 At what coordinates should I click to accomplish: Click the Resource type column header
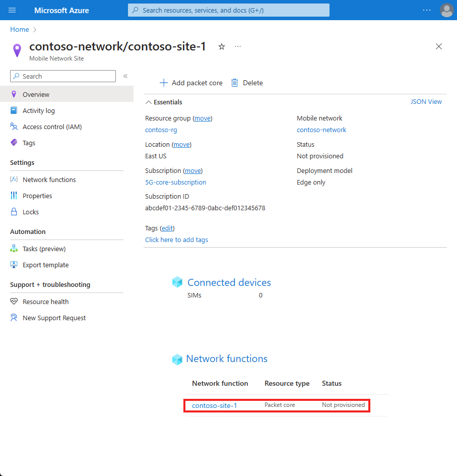coord(287,383)
